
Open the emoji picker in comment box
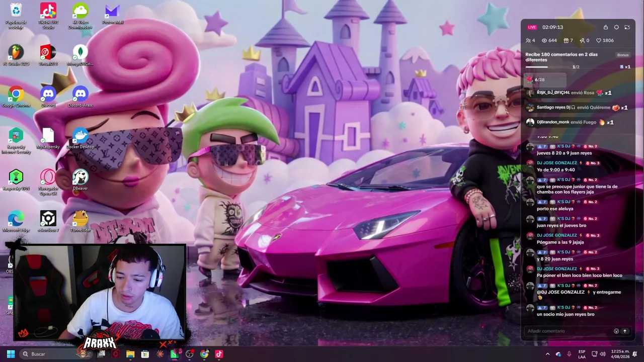point(616,331)
